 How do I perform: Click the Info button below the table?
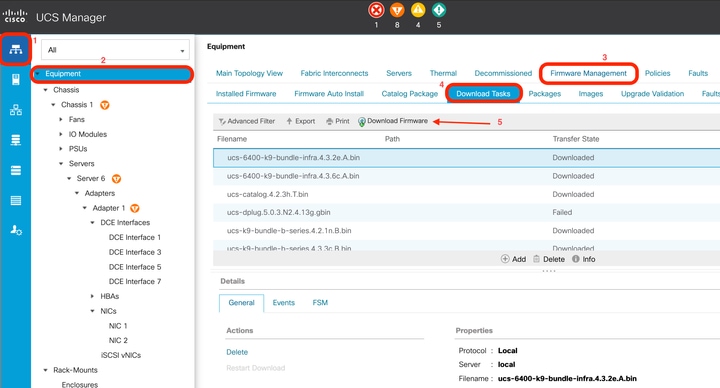pyautogui.click(x=584, y=259)
